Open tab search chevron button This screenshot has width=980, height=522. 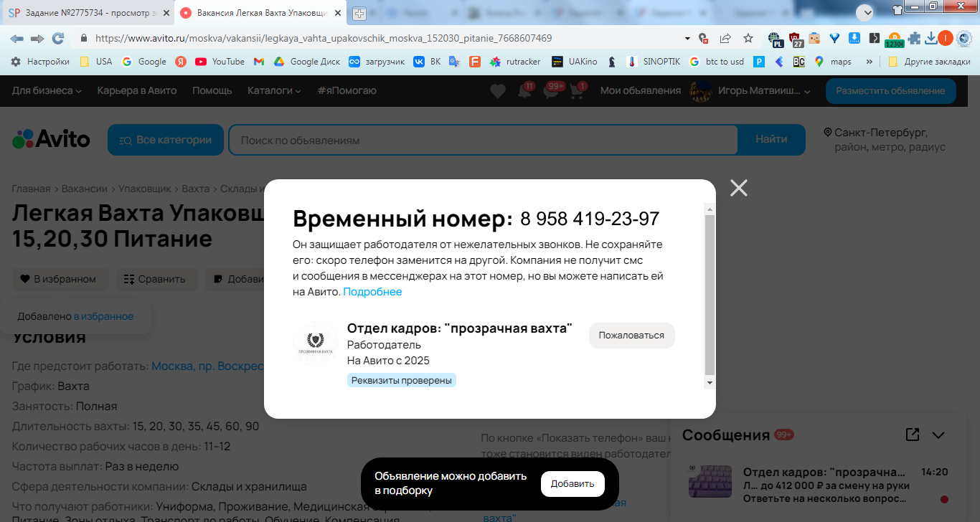coord(864,11)
